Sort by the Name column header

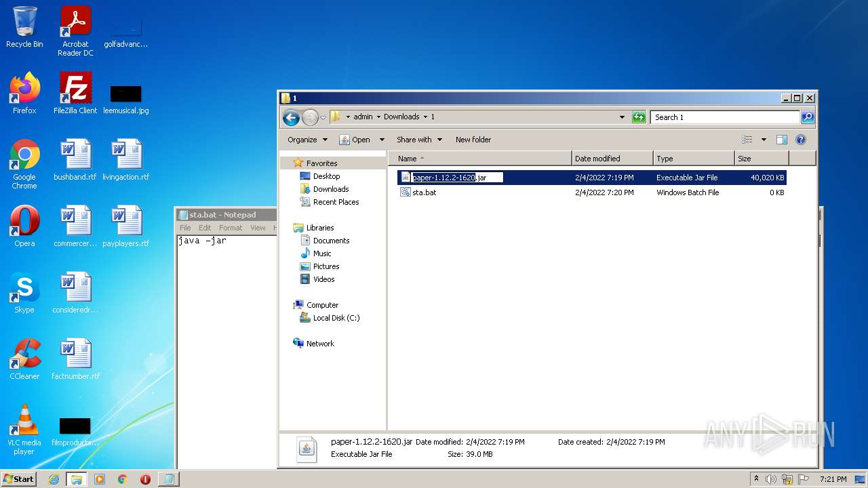point(480,159)
